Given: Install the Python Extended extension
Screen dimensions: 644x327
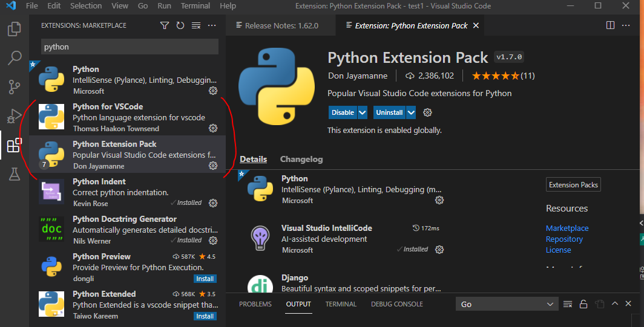Looking at the screenshot, I should pos(205,316).
